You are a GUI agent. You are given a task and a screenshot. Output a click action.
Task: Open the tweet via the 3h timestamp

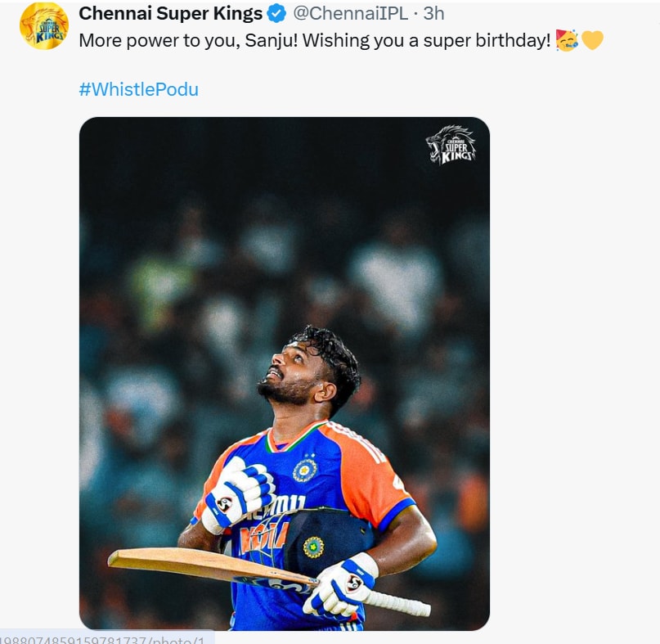[433, 14]
